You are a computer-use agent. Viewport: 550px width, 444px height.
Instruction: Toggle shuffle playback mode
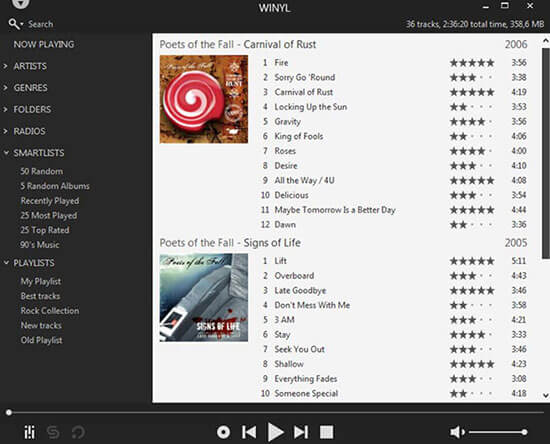pos(53,432)
